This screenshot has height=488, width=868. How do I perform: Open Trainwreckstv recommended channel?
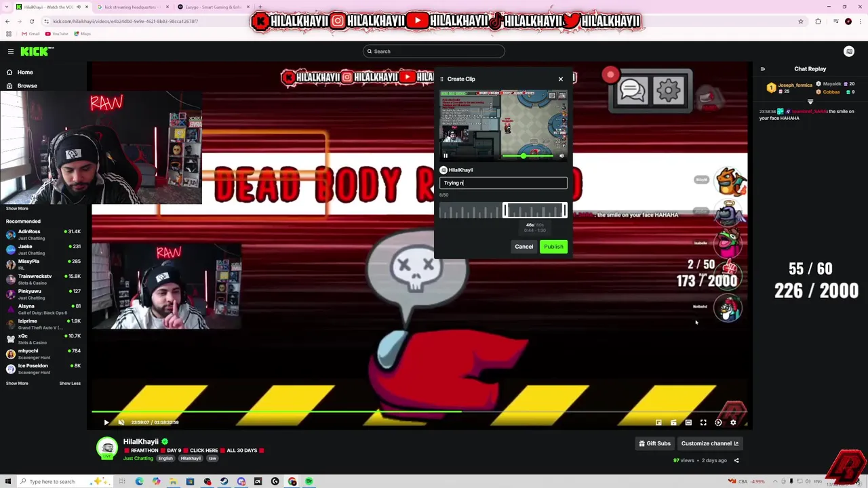click(x=43, y=279)
